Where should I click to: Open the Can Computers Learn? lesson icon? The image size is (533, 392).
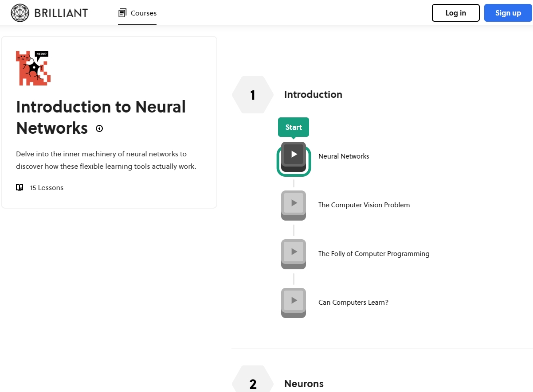(294, 302)
